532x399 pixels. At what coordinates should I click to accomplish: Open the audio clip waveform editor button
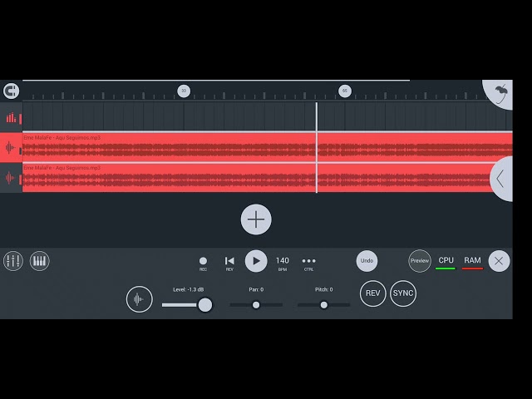140,299
